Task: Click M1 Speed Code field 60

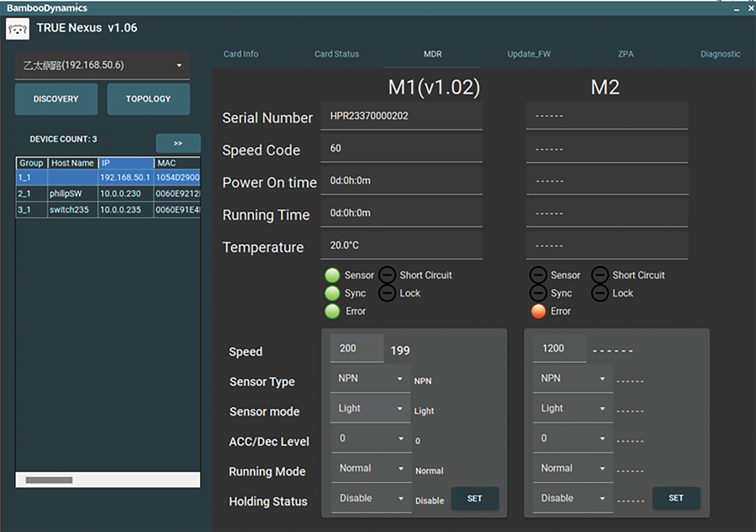Action: coord(401,148)
